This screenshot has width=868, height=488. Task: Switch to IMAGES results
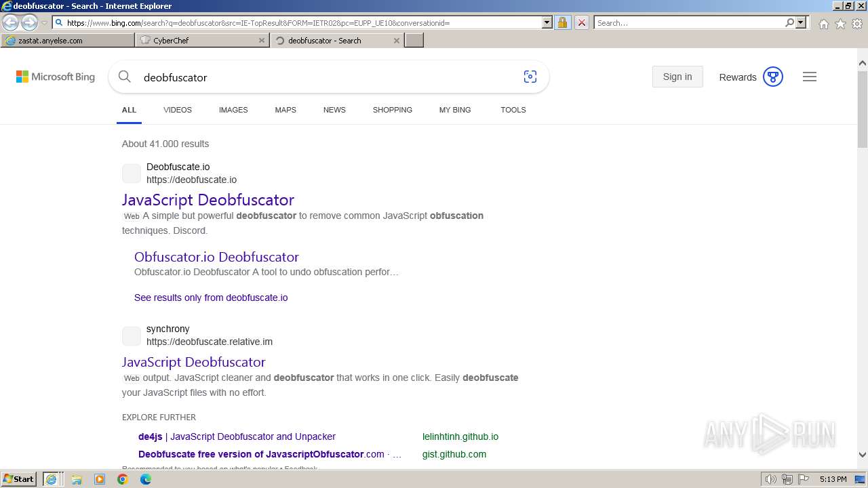(x=233, y=110)
